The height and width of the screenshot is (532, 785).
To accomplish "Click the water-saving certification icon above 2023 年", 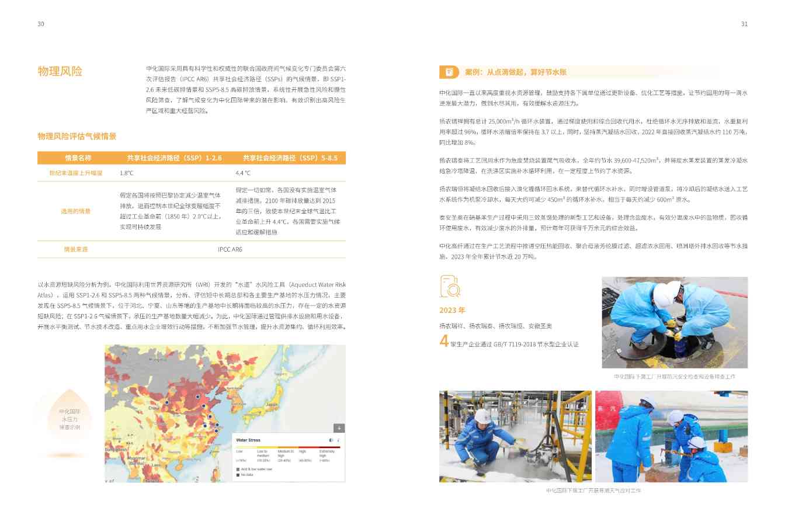I will [x=450, y=286].
